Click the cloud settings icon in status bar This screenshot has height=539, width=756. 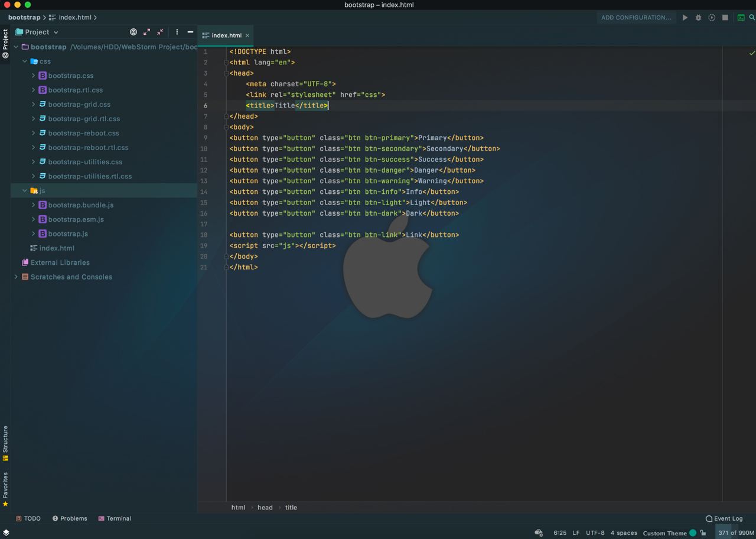tap(539, 532)
